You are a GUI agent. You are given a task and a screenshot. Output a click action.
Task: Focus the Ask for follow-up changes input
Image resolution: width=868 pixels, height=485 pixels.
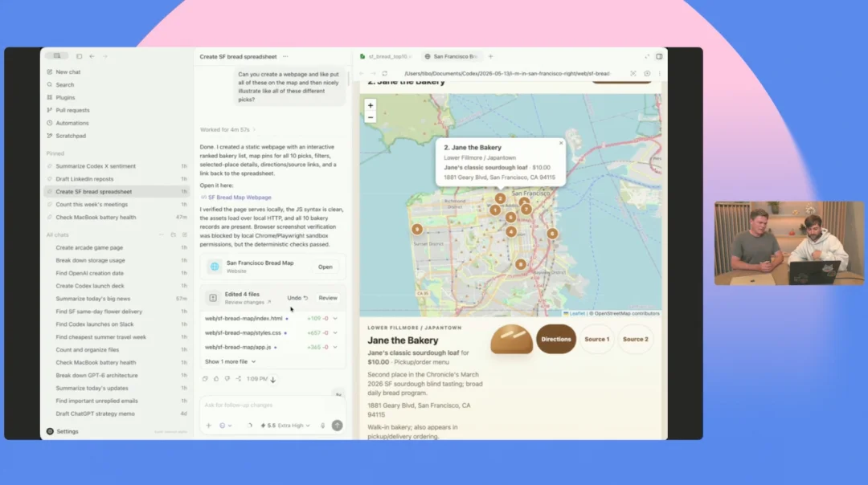272,406
